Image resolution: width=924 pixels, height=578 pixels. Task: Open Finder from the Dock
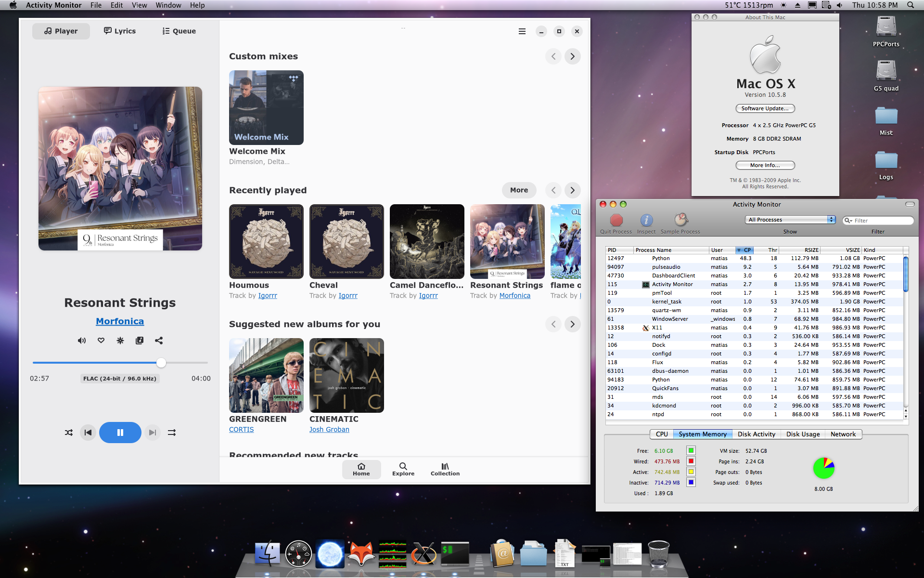click(267, 553)
